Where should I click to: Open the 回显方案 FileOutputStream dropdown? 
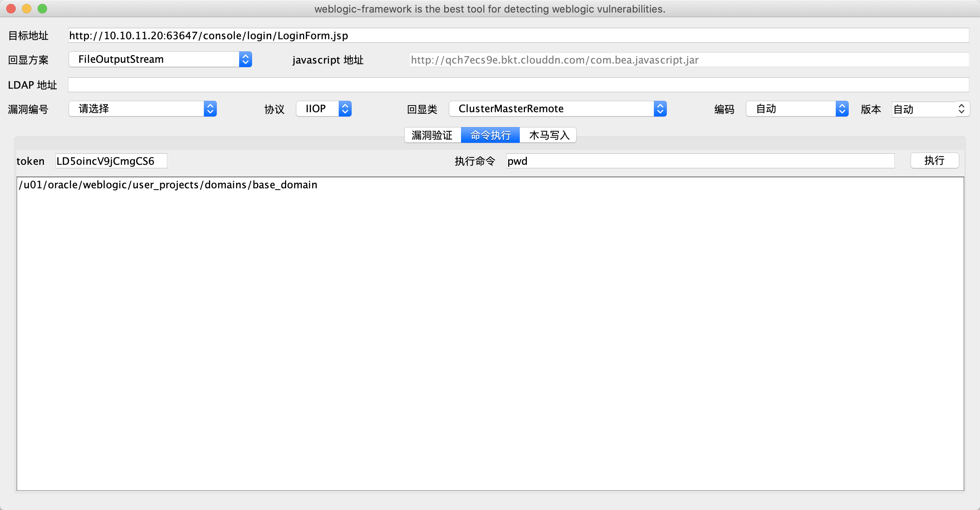point(160,60)
